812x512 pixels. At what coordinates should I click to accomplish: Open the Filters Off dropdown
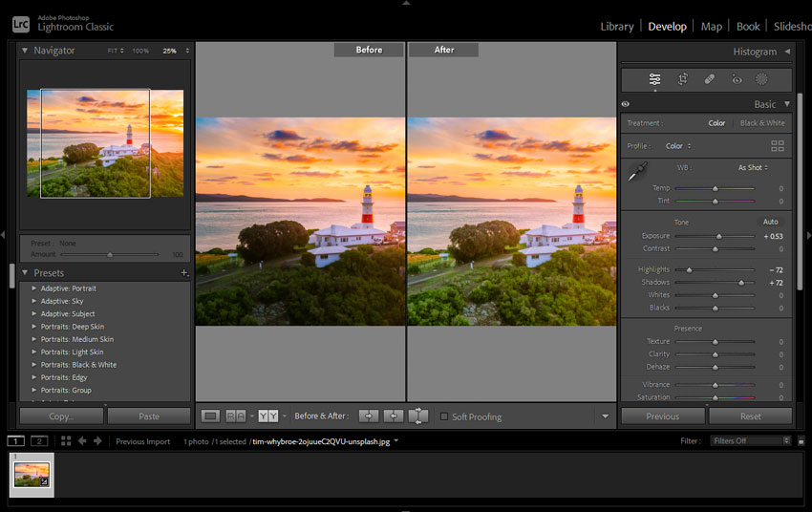(750, 441)
